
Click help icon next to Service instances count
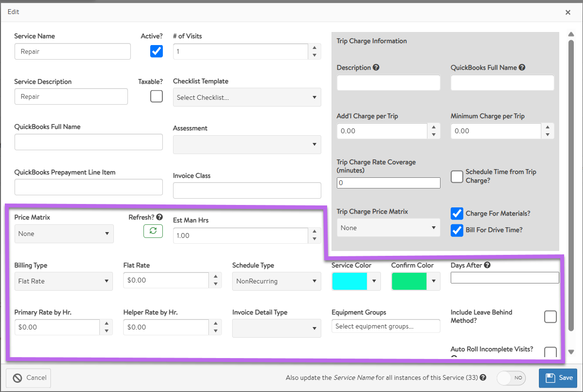[483, 377]
